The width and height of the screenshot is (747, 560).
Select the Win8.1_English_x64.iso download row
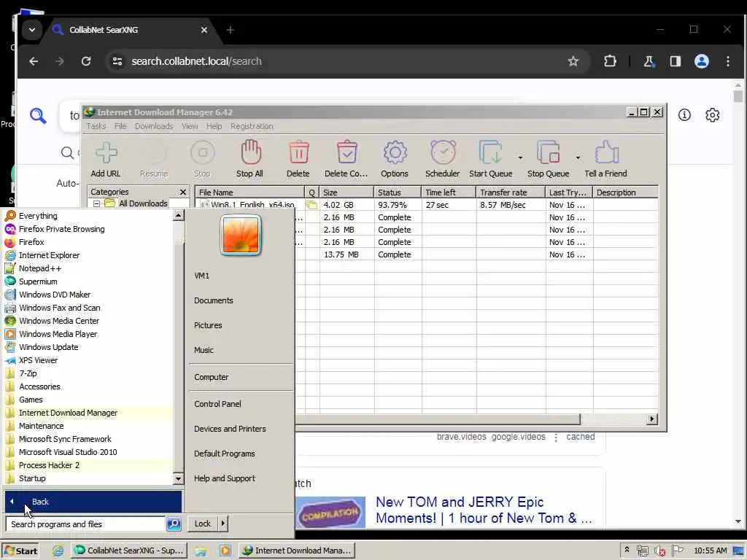click(426, 205)
